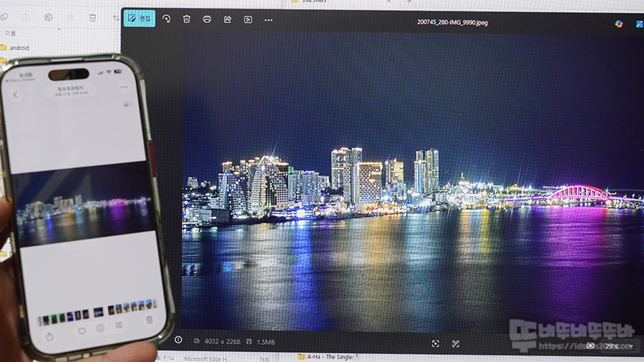The width and height of the screenshot is (644, 362).
Task: Toggle fit-to-window zoom in Photos
Action: (435, 343)
